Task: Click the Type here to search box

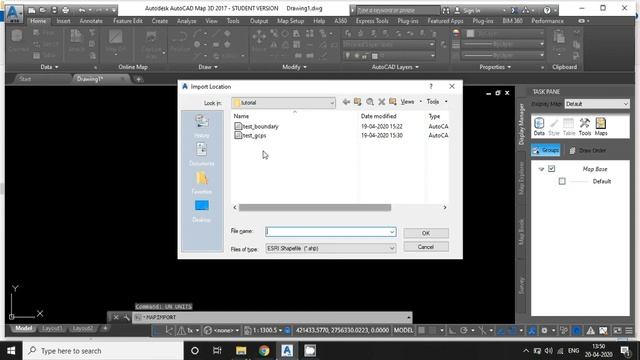Action: pyautogui.click(x=103, y=351)
